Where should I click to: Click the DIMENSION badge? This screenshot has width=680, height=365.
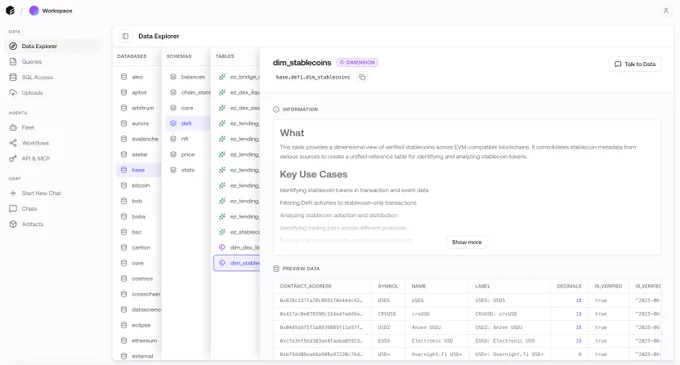tap(357, 62)
